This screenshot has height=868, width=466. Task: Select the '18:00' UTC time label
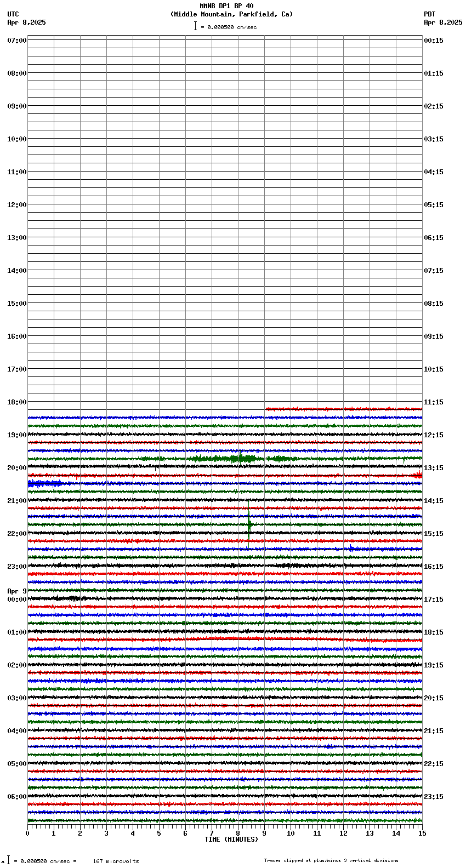[x=17, y=402]
